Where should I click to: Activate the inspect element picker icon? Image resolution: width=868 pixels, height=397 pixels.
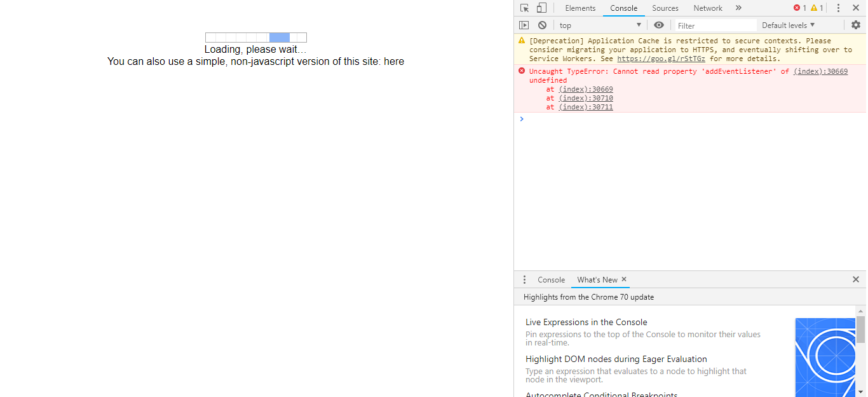click(524, 8)
